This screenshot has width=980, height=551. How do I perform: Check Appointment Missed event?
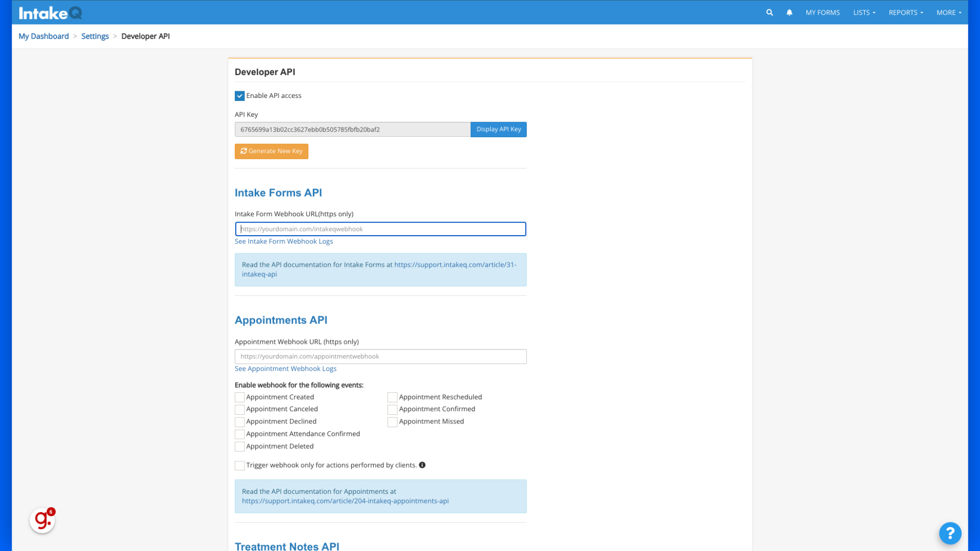point(392,422)
